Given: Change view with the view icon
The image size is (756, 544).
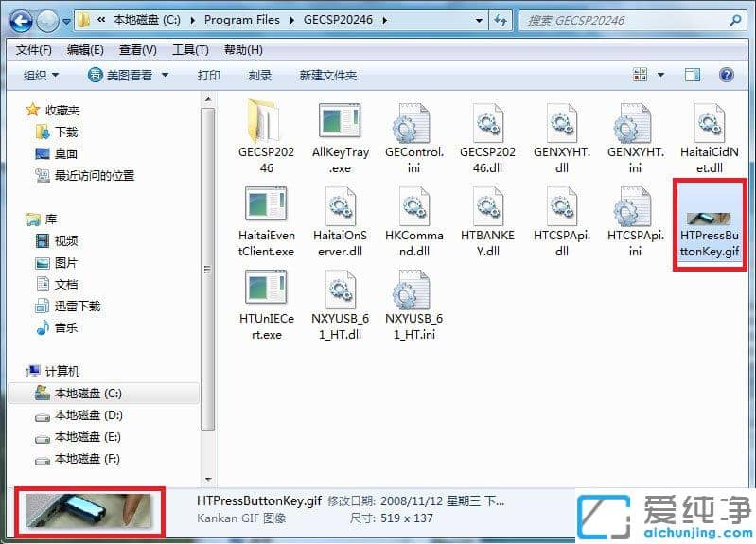Looking at the screenshot, I should (641, 75).
